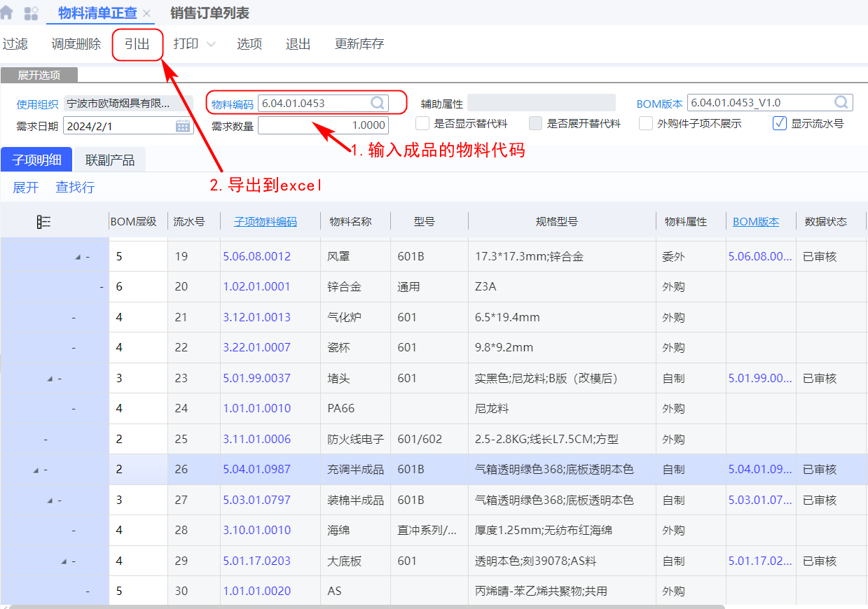Click the 需求数量 input field
The width and height of the screenshot is (868, 609).
[x=323, y=125]
